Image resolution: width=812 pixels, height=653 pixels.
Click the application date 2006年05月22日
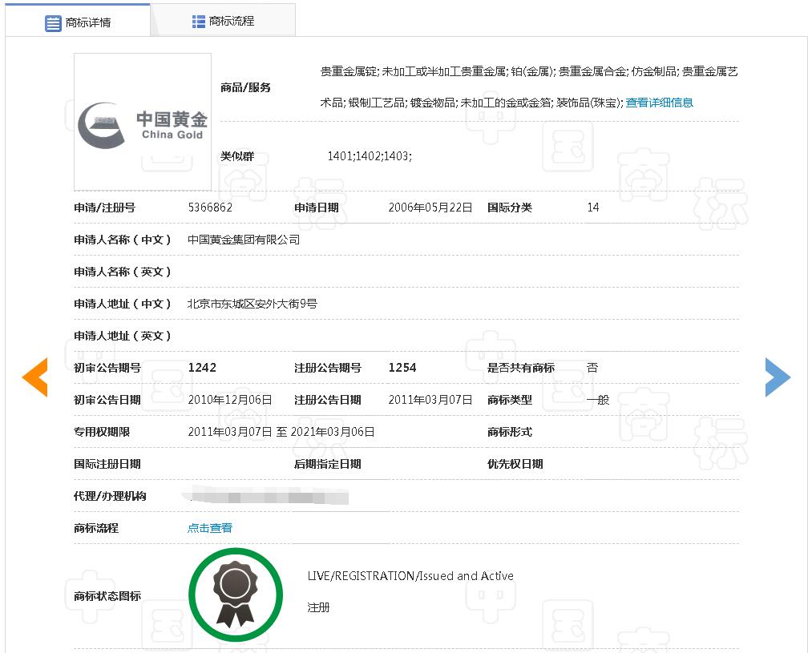[430, 208]
